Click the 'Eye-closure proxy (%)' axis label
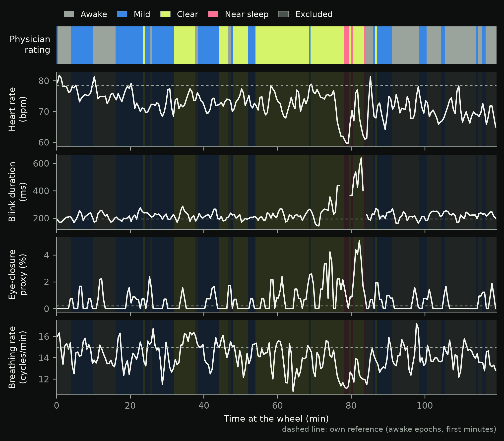Screen dimensions: 504x441 [17, 274]
